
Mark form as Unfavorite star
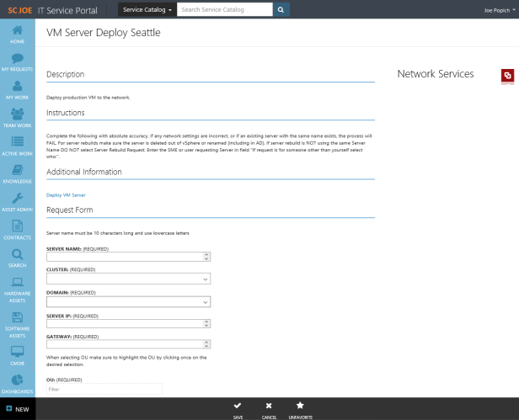tap(299, 408)
